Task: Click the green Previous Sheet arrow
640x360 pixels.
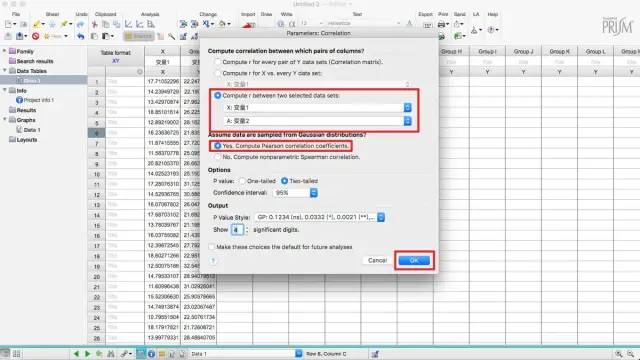Action: point(76,354)
